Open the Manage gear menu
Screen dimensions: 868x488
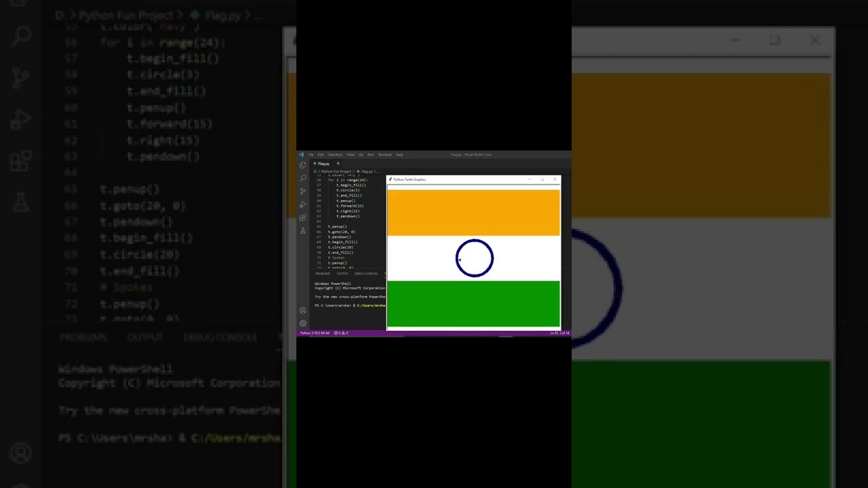pos(302,323)
